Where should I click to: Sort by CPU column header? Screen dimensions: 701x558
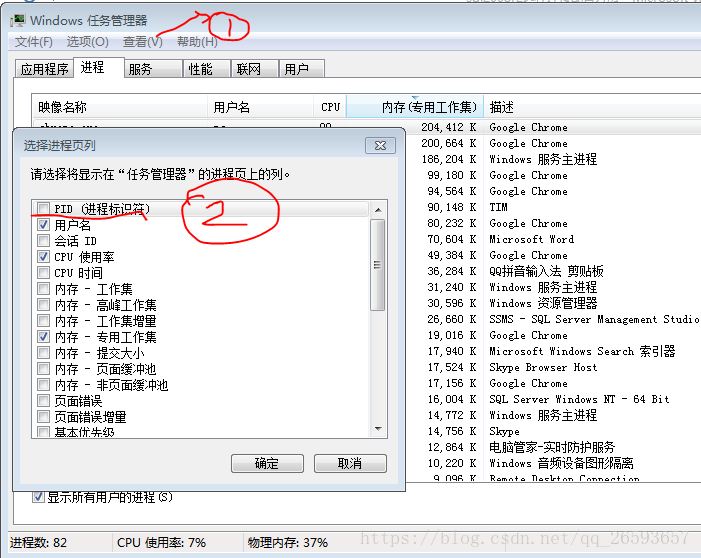point(330,107)
